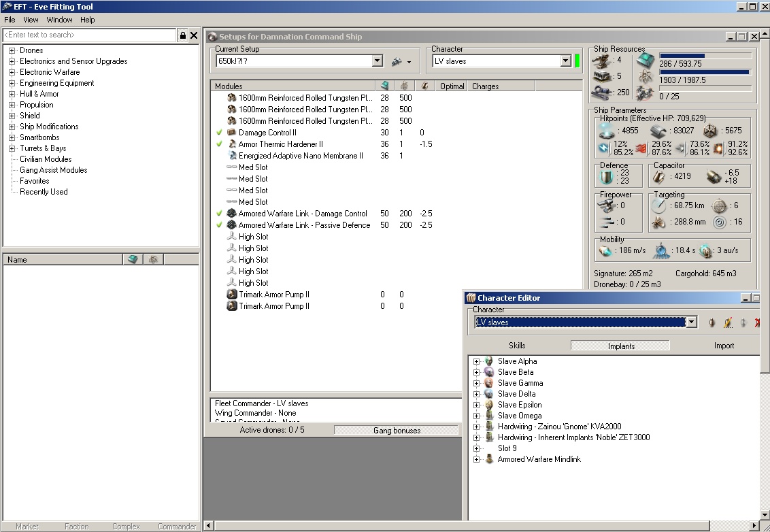770x532 pixels.
Task: Expand the Slave Omega implant node
Action: [476, 416]
